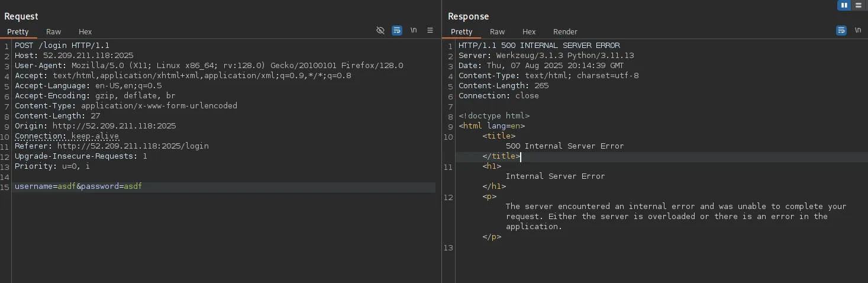The image size is (868, 283).
Task: Open the Render tab in Response
Action: (565, 32)
